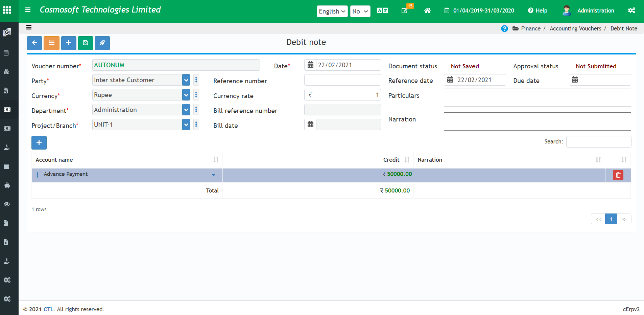
Task: Click the blue back arrow button
Action: (x=34, y=43)
